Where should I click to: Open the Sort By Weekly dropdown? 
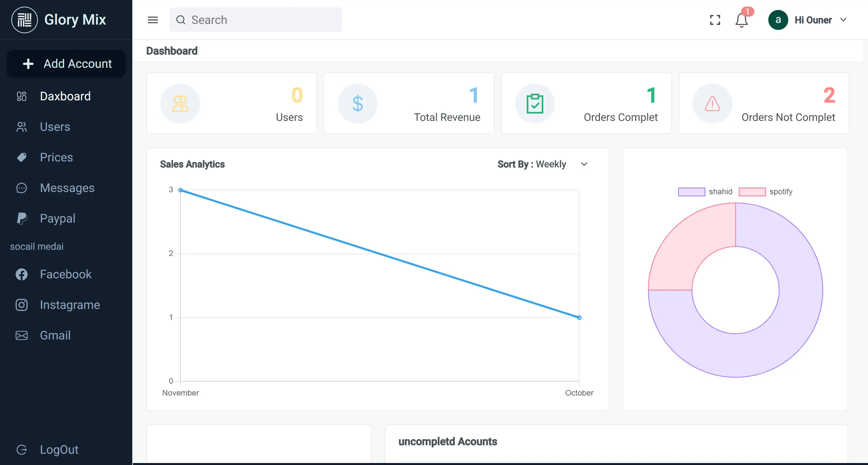coord(542,164)
